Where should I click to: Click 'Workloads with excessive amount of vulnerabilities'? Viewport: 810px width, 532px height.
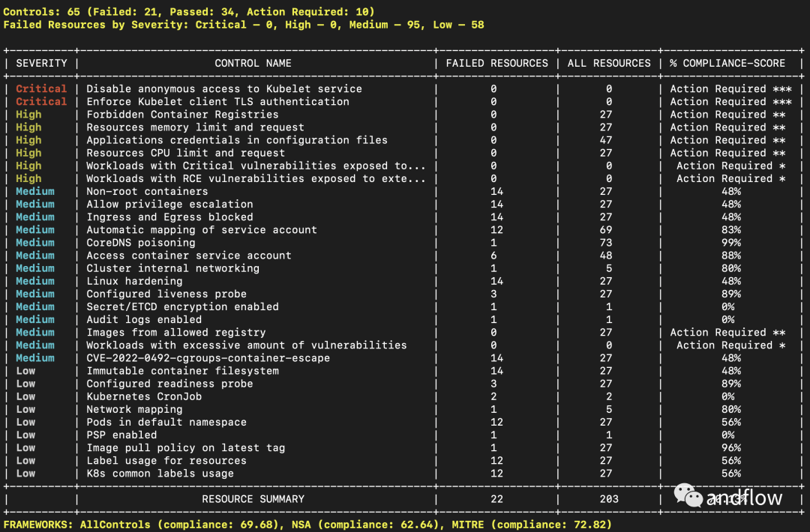point(247,345)
